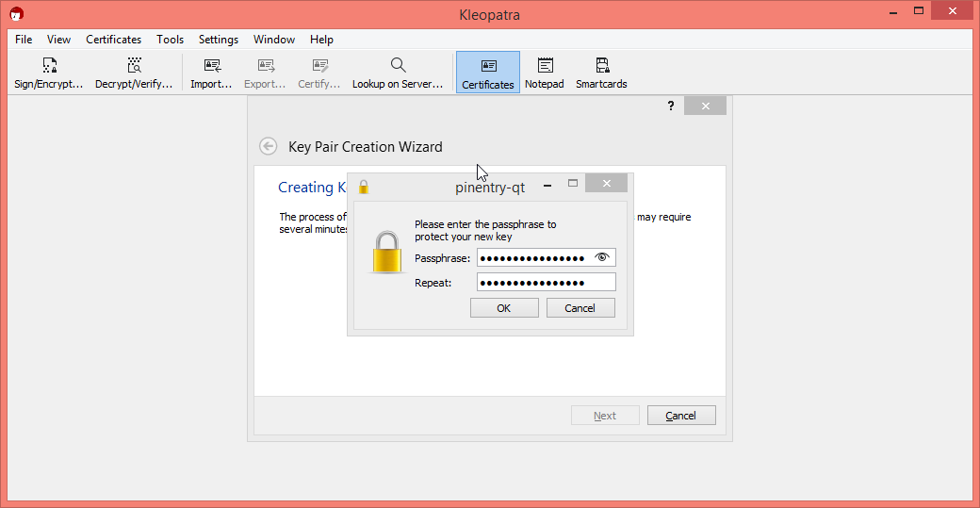Image resolution: width=980 pixels, height=508 pixels.
Task: Open Lookup on Server search
Action: pyautogui.click(x=398, y=66)
